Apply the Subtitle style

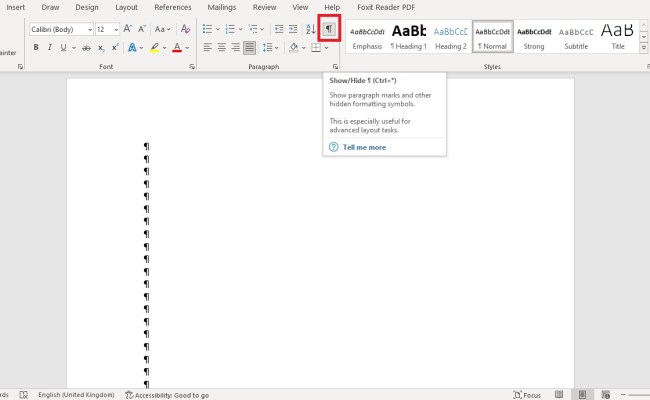click(576, 37)
